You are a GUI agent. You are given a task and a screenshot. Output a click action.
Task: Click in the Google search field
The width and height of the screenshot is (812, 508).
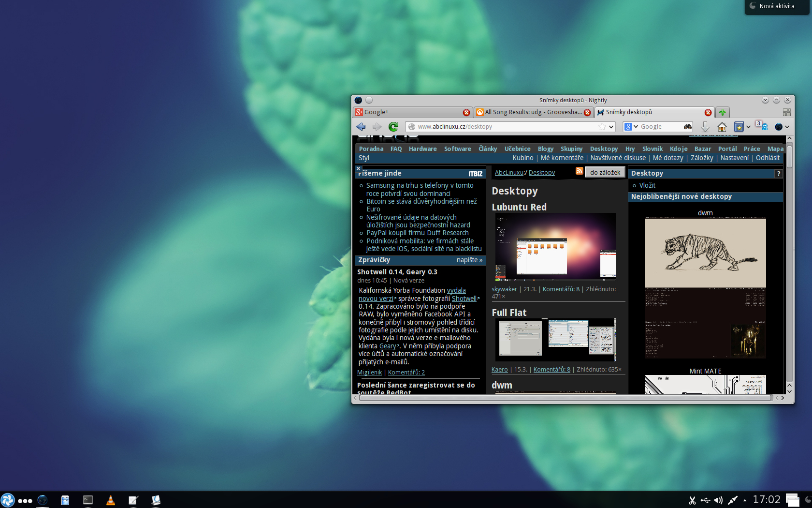point(660,127)
